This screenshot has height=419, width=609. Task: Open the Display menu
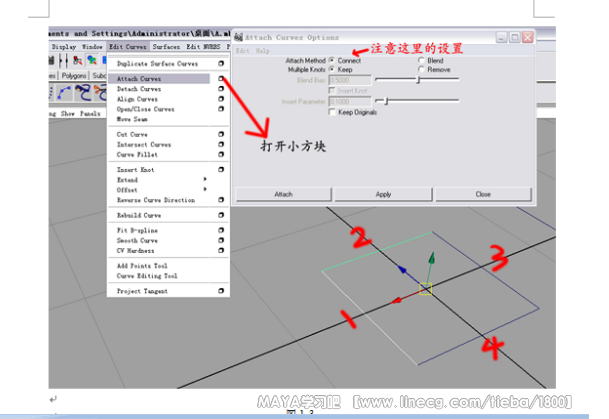tap(64, 47)
